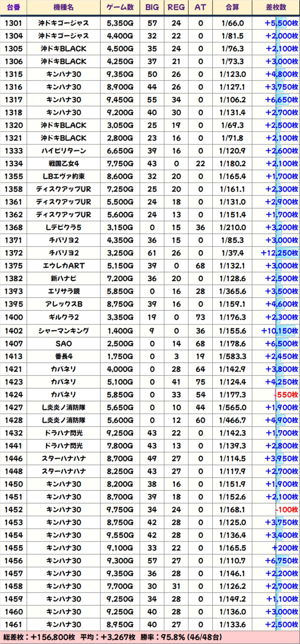Screen dimensions: 300x644
Task: Click machine number 1461 cell
Action: [14, 624]
